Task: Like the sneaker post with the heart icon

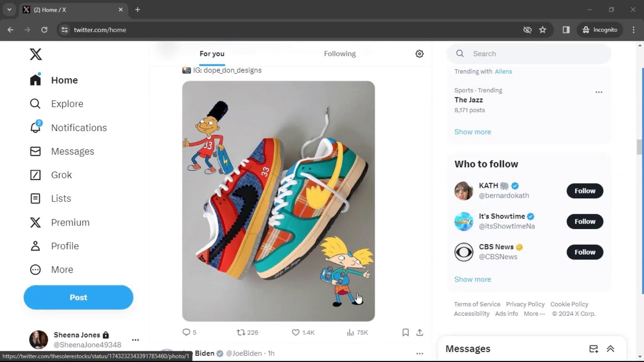Action: (296, 332)
